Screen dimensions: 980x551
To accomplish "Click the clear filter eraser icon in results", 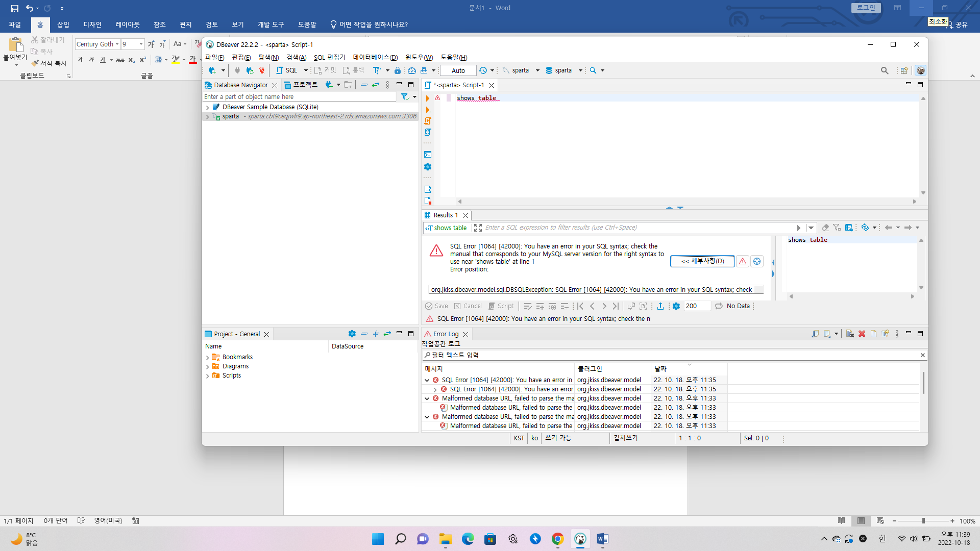I will pos(825,228).
